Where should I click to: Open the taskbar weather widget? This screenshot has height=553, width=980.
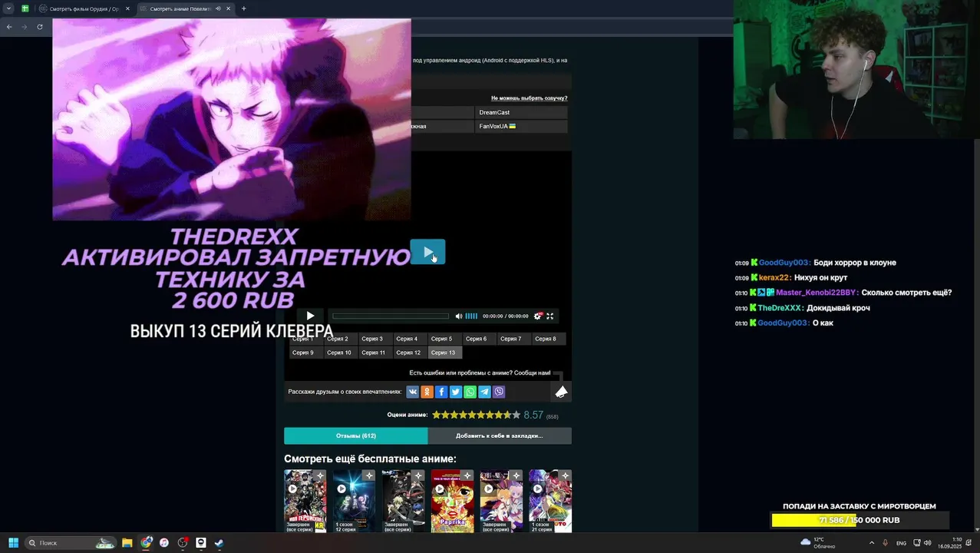818,543
